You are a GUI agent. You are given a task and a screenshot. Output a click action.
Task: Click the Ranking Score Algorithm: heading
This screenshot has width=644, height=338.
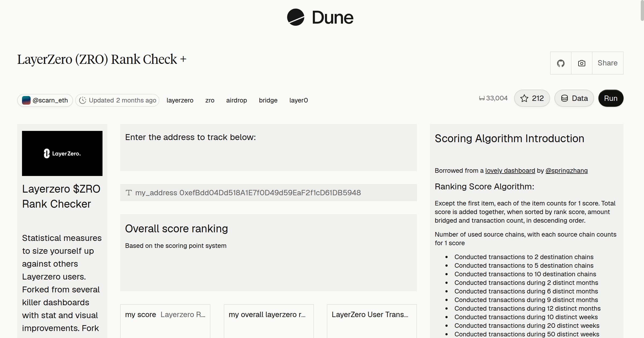pyautogui.click(x=484, y=186)
